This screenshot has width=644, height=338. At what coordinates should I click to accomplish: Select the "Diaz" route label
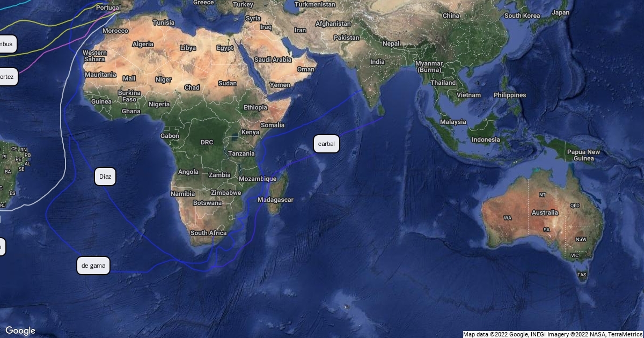click(105, 177)
